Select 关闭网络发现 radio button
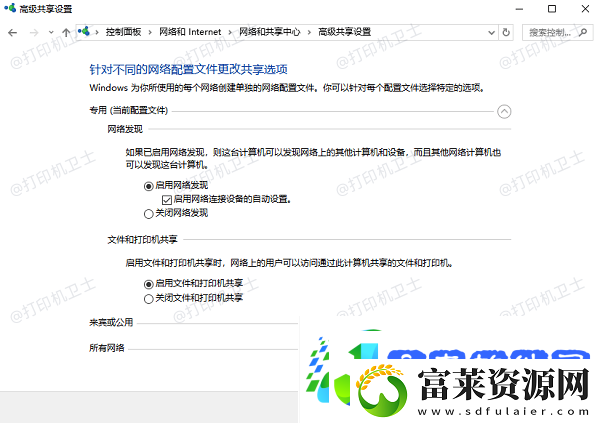Image resolution: width=600 pixels, height=423 pixels. coord(148,214)
